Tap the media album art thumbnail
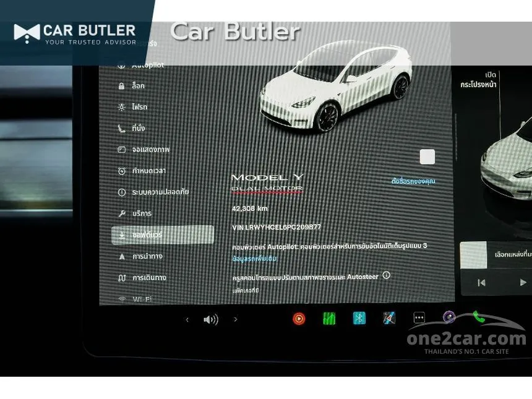 click(473, 255)
